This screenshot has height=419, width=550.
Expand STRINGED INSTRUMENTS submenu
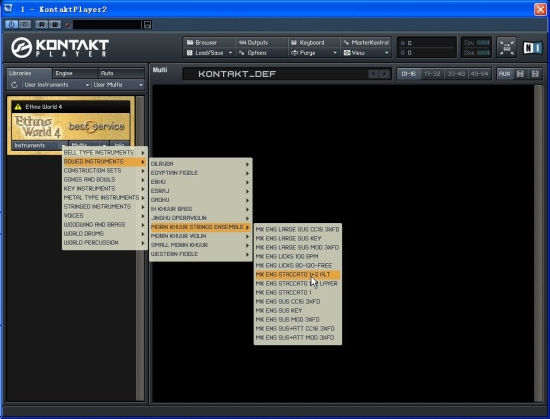[104, 207]
